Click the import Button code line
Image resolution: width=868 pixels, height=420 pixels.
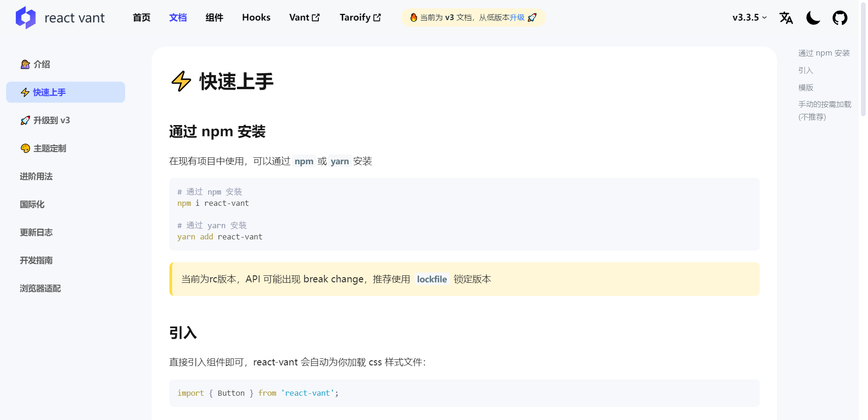point(258,393)
